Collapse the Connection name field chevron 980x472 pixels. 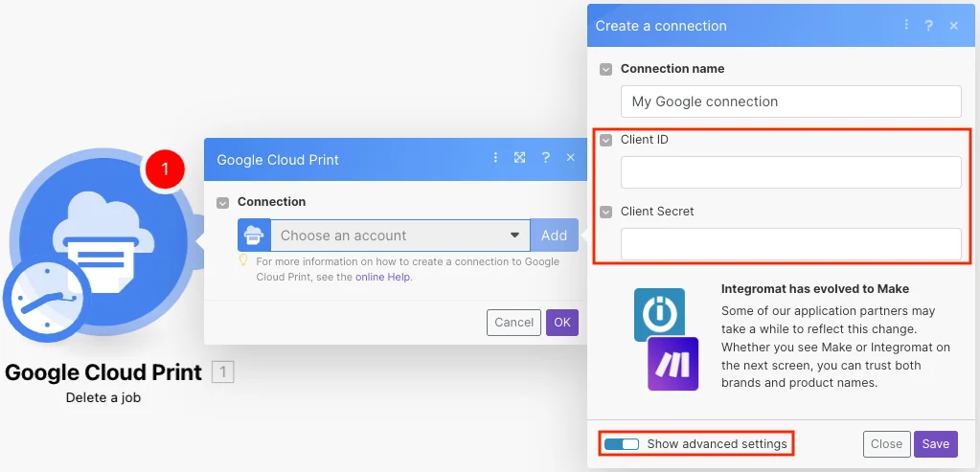tap(605, 69)
